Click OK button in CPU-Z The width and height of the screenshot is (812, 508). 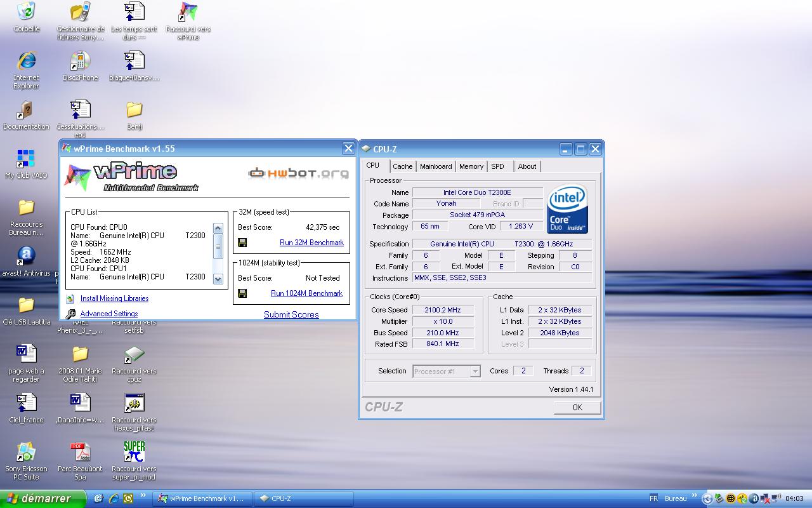point(577,408)
